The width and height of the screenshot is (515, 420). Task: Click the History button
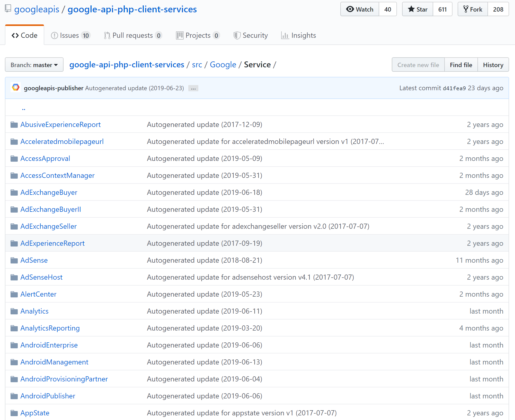pos(493,65)
